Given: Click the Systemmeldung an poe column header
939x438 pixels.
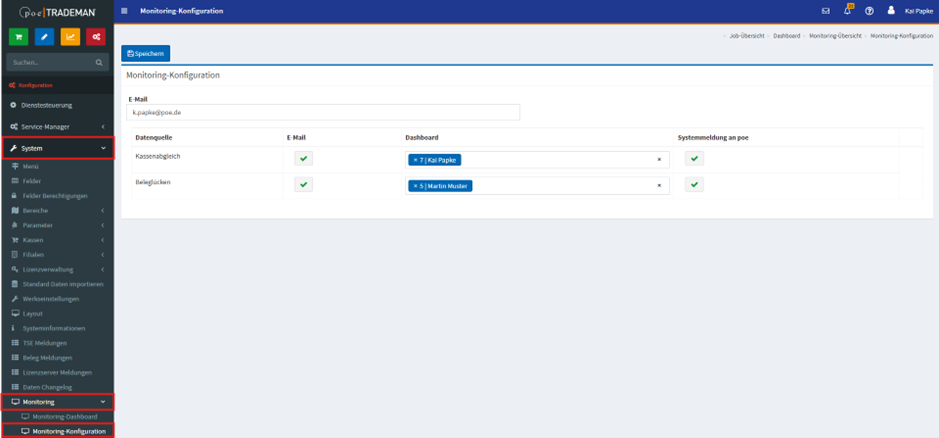Looking at the screenshot, I should pyautogui.click(x=713, y=137).
